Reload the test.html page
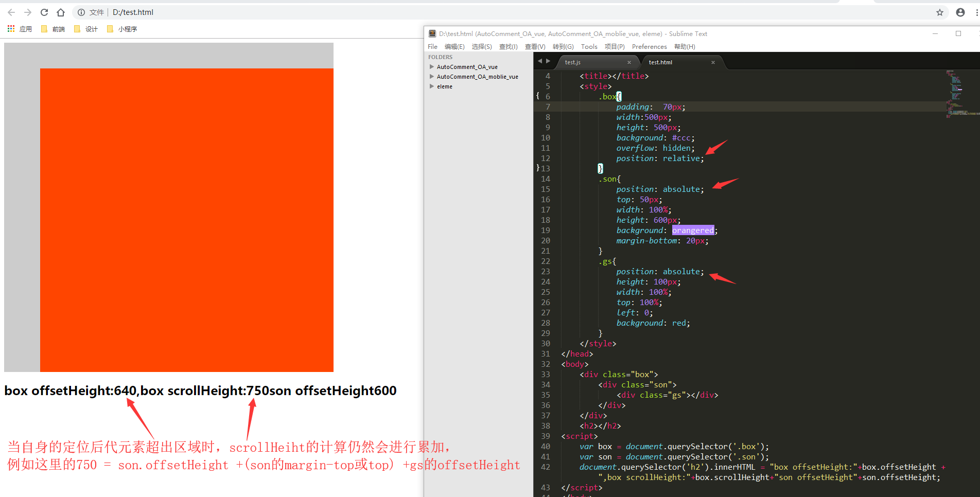Image resolution: width=980 pixels, height=497 pixels. point(44,12)
